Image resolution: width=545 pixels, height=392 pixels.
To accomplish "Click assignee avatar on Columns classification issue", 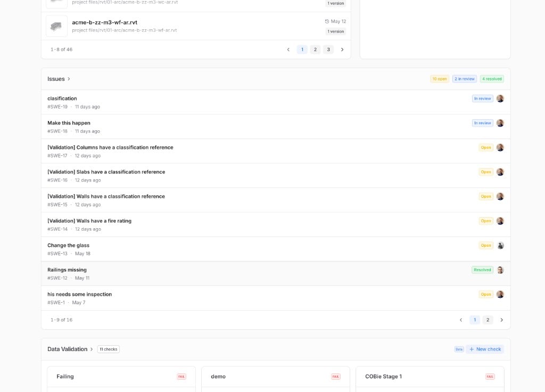I will (x=500, y=147).
